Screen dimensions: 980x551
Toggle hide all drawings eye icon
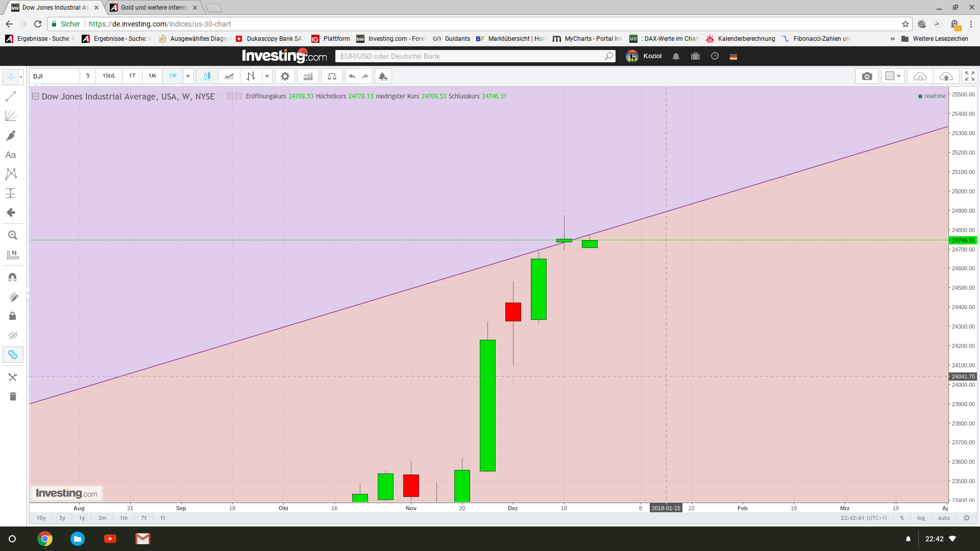(13, 335)
